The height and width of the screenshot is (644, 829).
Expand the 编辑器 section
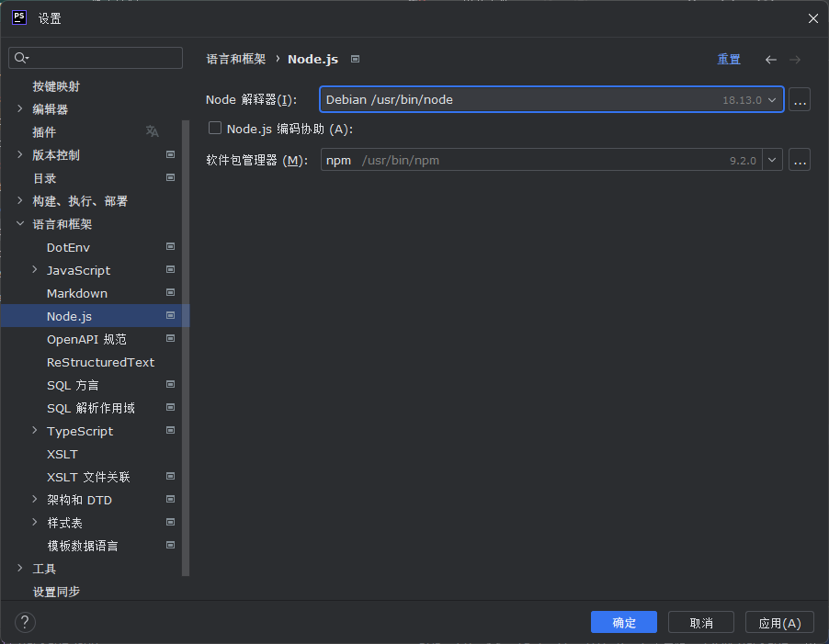coord(20,108)
